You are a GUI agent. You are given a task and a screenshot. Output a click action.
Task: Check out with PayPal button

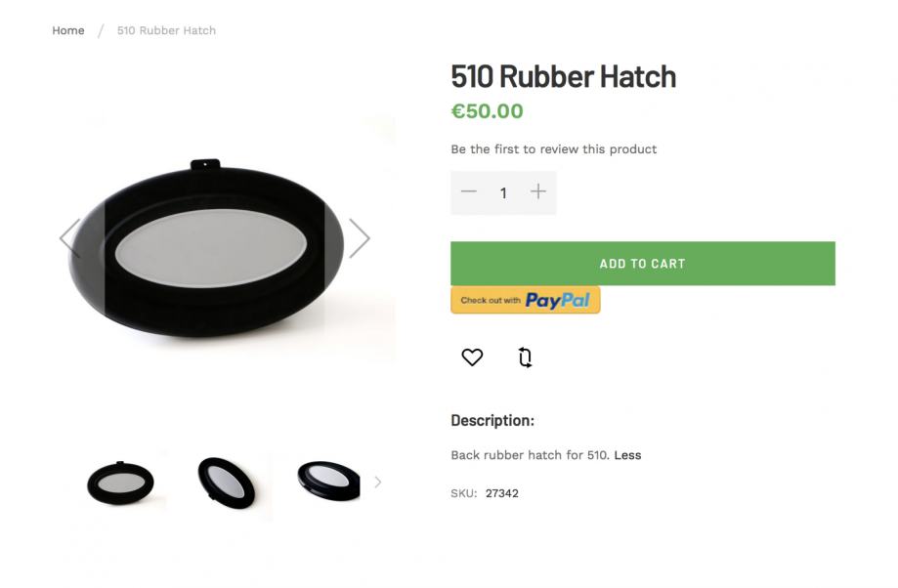(x=525, y=300)
